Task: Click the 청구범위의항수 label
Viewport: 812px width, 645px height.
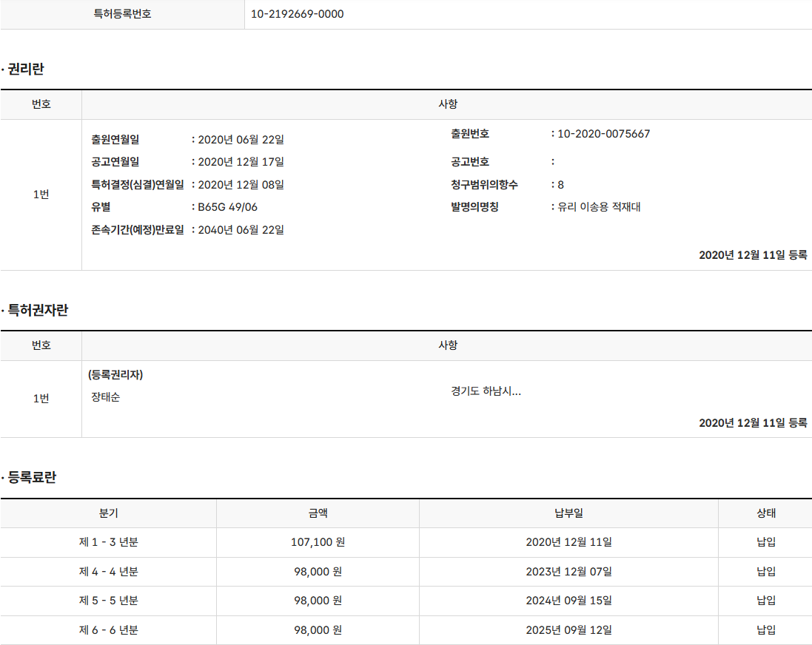Action: (x=485, y=185)
